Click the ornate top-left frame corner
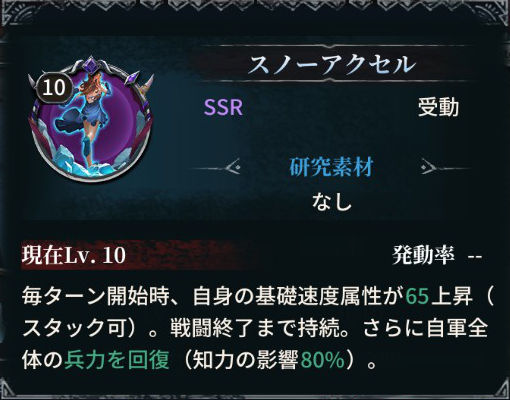The image size is (510, 400). [13, 12]
